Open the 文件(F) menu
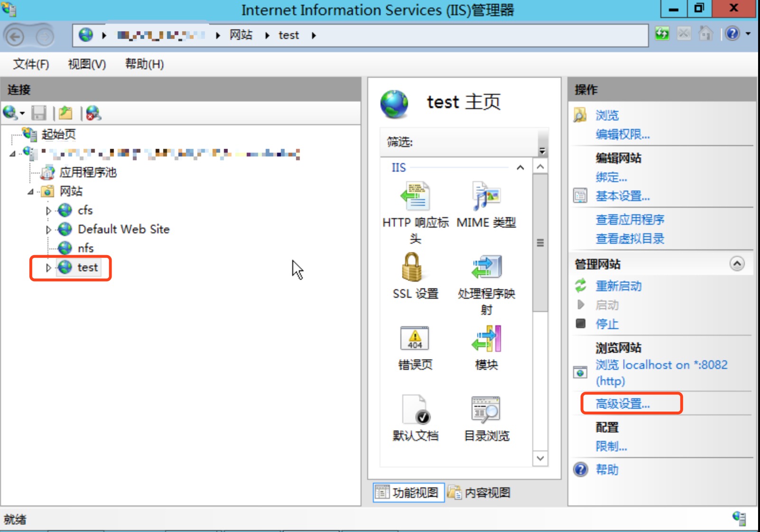Image resolution: width=760 pixels, height=532 pixels. pyautogui.click(x=31, y=64)
